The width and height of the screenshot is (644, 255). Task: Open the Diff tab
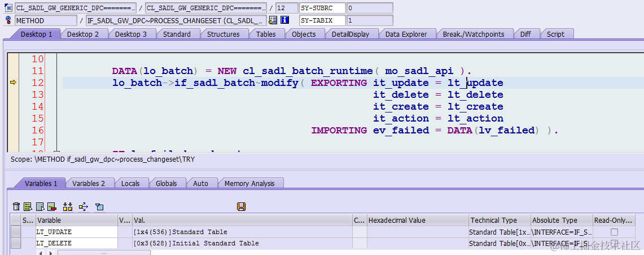click(525, 34)
